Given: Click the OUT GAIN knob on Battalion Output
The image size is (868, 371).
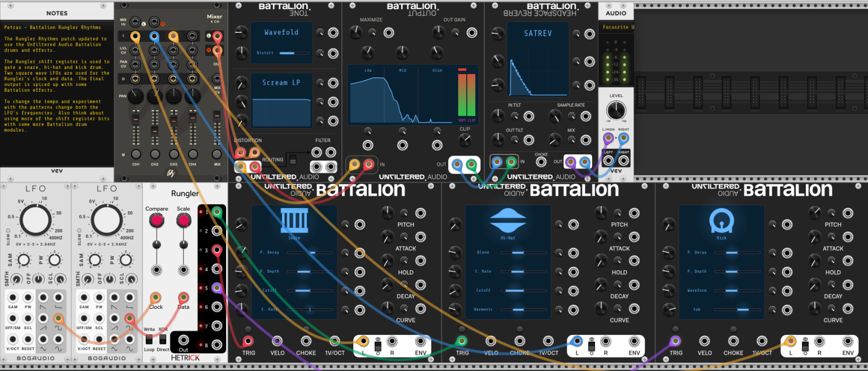Looking at the screenshot, I should point(439,33).
